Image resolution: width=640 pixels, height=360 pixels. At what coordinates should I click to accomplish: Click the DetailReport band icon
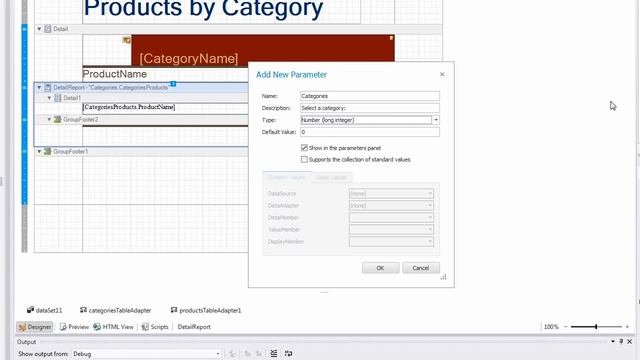(x=48, y=87)
